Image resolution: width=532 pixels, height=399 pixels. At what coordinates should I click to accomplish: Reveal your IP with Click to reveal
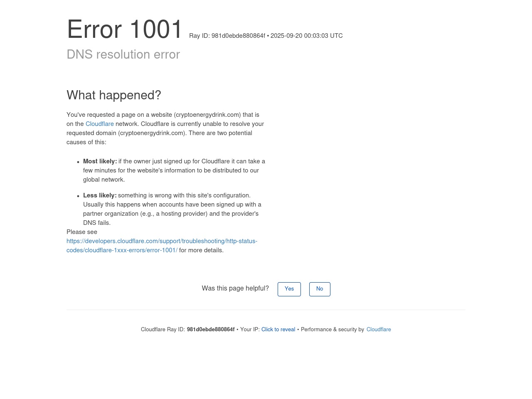[x=278, y=330]
